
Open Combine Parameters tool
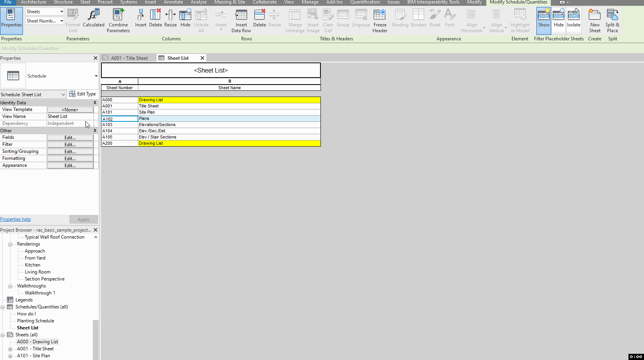tap(118, 21)
